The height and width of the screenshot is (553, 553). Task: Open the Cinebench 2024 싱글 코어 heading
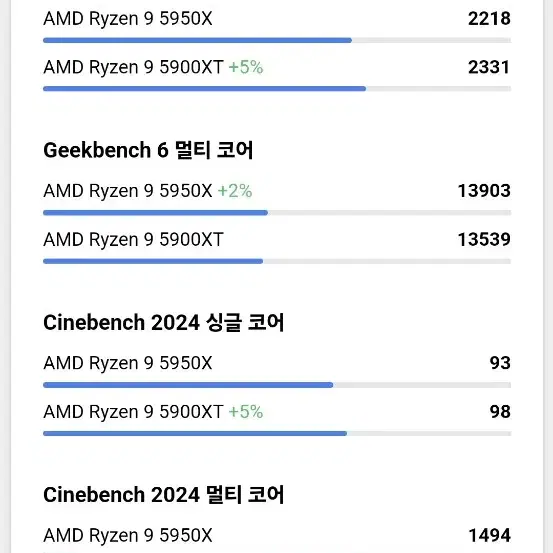point(164,322)
